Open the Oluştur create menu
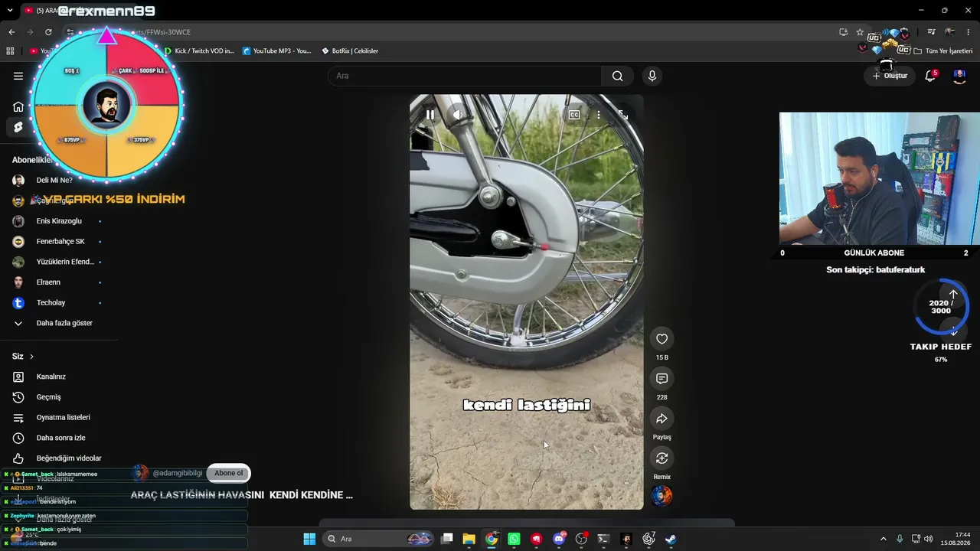This screenshot has width=980, height=551. pyautogui.click(x=890, y=76)
